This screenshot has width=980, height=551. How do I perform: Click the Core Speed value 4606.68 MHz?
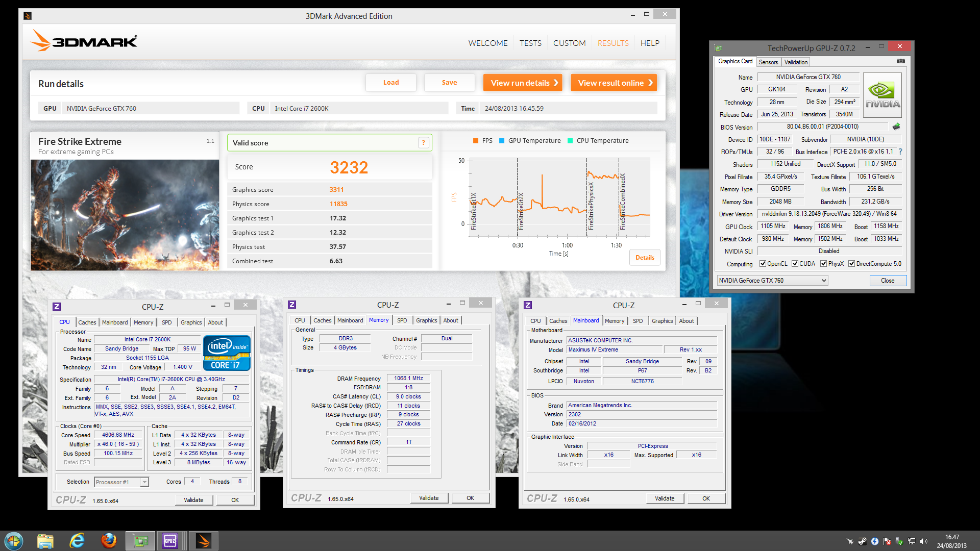pyautogui.click(x=118, y=435)
